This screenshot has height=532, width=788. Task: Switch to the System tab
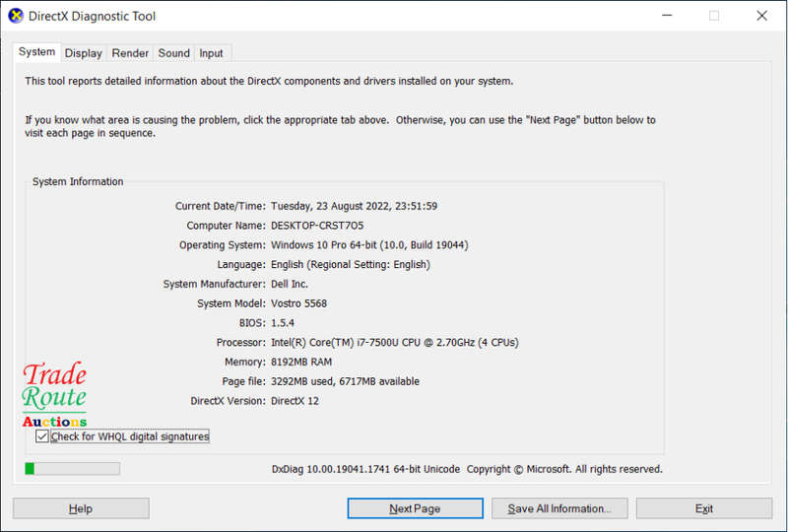pos(36,52)
